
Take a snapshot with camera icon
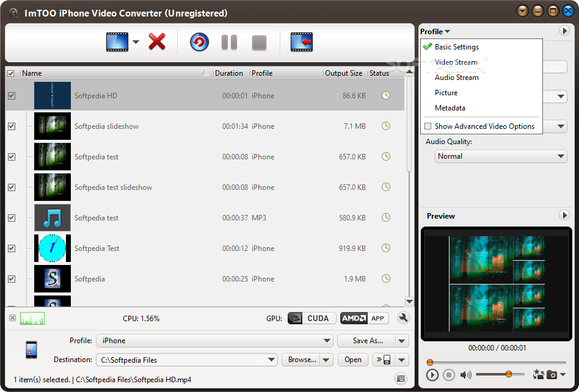pyautogui.click(x=552, y=375)
